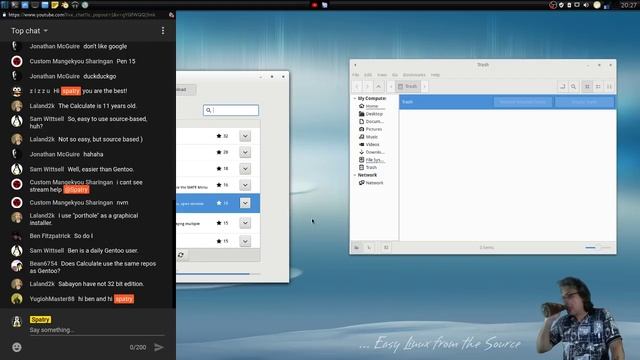Viewport: 640px width, 360px height.
Task: Click the clock showing 20:27
Action: (x=629, y=5)
